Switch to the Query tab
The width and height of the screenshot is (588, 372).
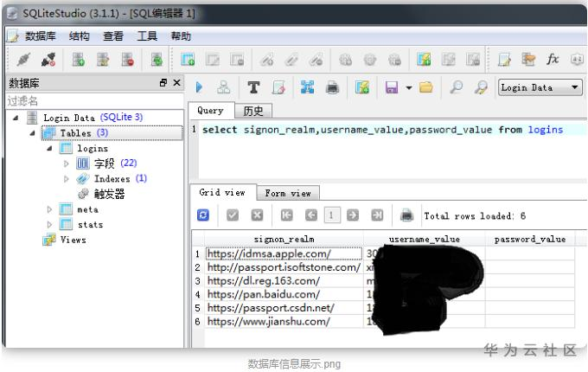click(210, 110)
